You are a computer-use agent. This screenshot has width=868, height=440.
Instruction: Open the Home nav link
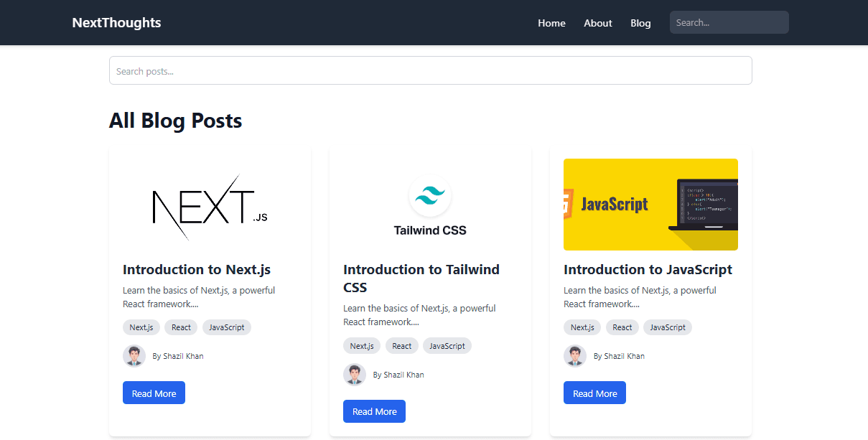pyautogui.click(x=551, y=23)
